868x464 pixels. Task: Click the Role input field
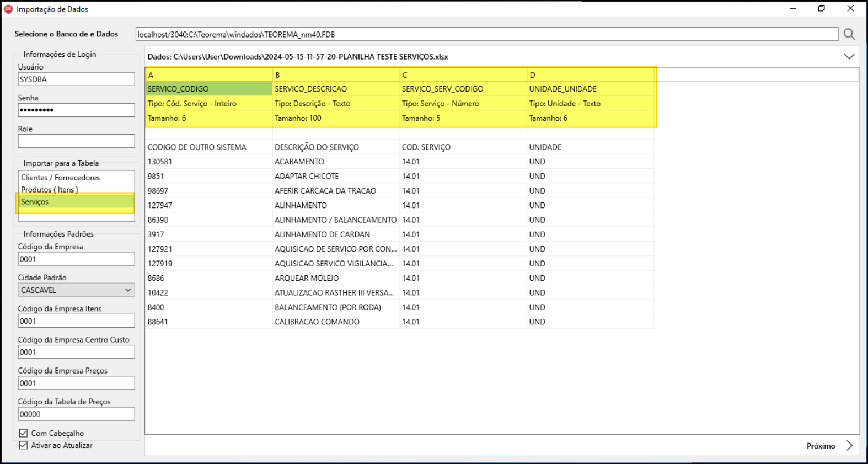click(x=76, y=141)
